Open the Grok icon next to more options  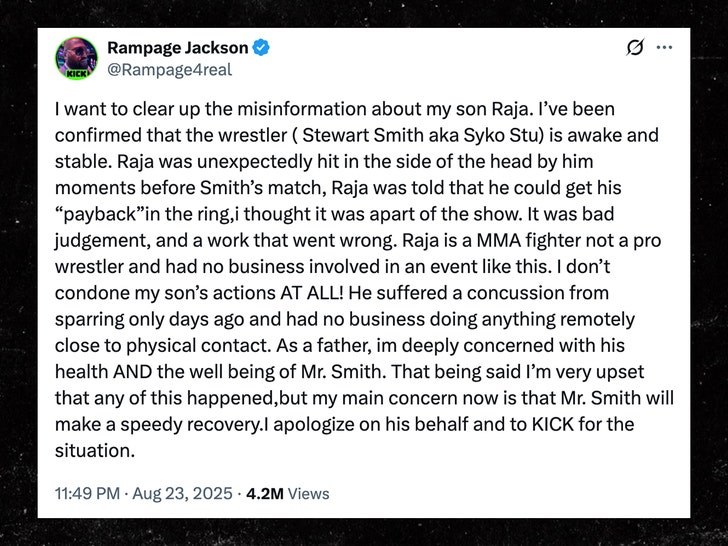click(633, 50)
